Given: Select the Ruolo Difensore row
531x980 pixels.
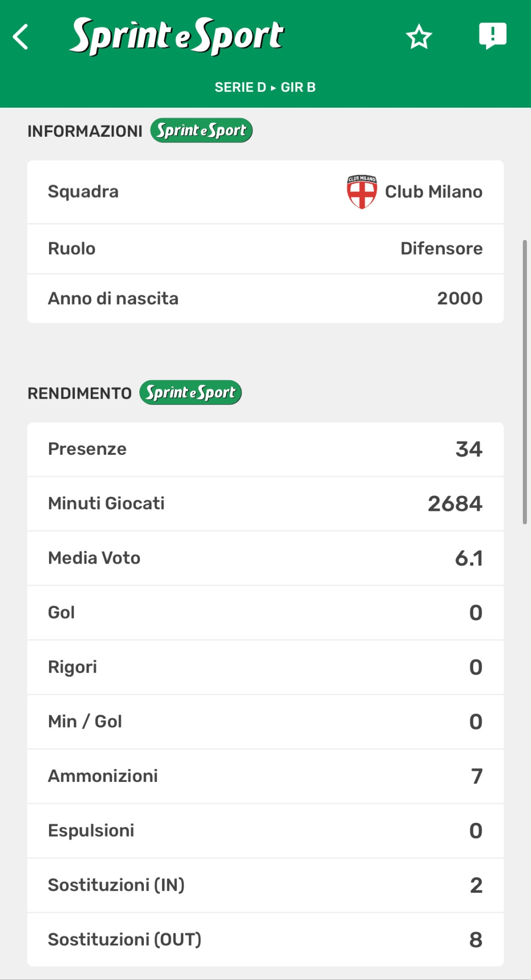Looking at the screenshot, I should pos(265,249).
